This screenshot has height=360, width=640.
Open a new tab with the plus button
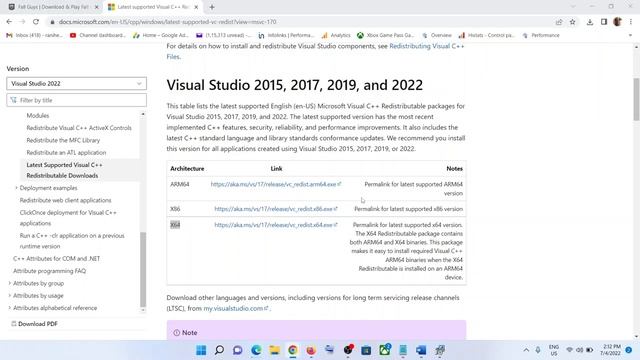[212, 7]
